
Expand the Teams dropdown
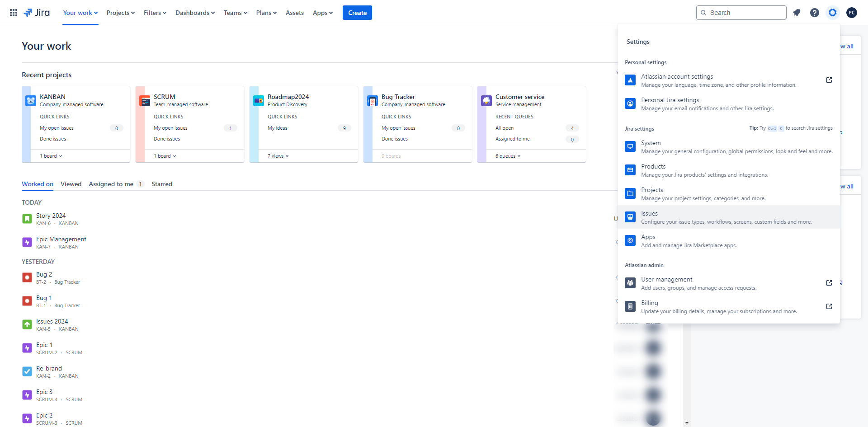click(236, 13)
